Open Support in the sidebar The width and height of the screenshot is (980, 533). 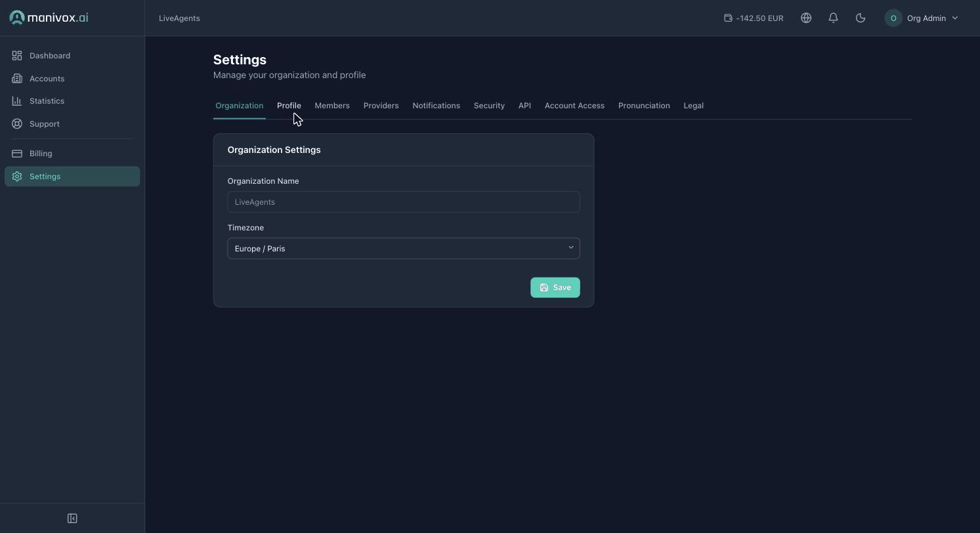click(x=72, y=124)
